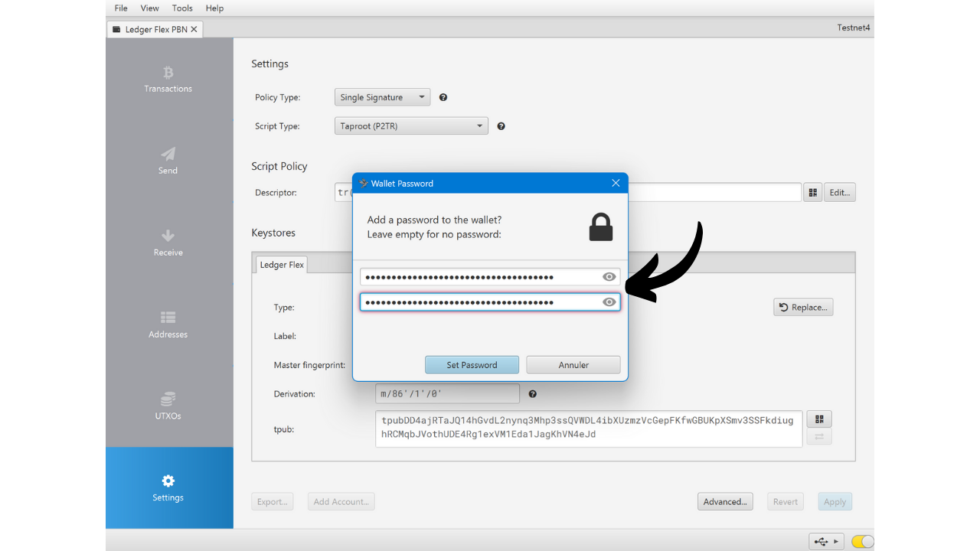Viewport: 980px width, 551px height.
Task: Click the help icon beside Derivation
Action: (x=533, y=394)
